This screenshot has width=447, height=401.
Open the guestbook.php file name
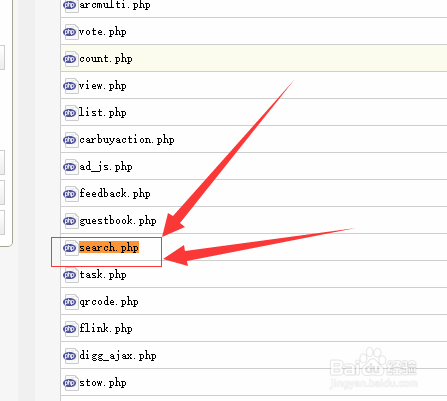[118, 221]
